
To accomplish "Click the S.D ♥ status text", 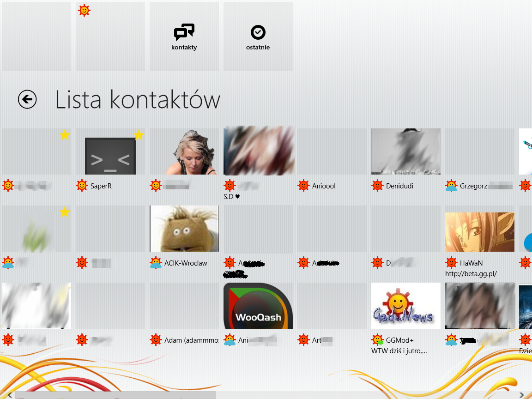I will point(232,196).
